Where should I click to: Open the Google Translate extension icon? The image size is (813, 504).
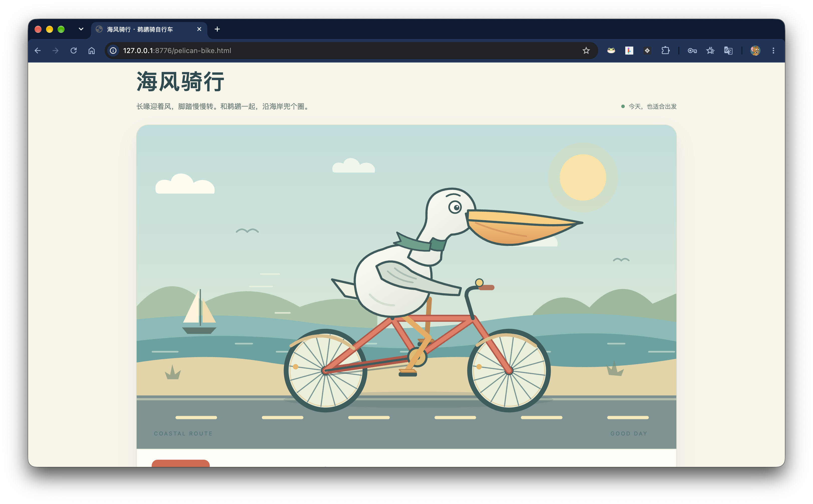pos(728,51)
